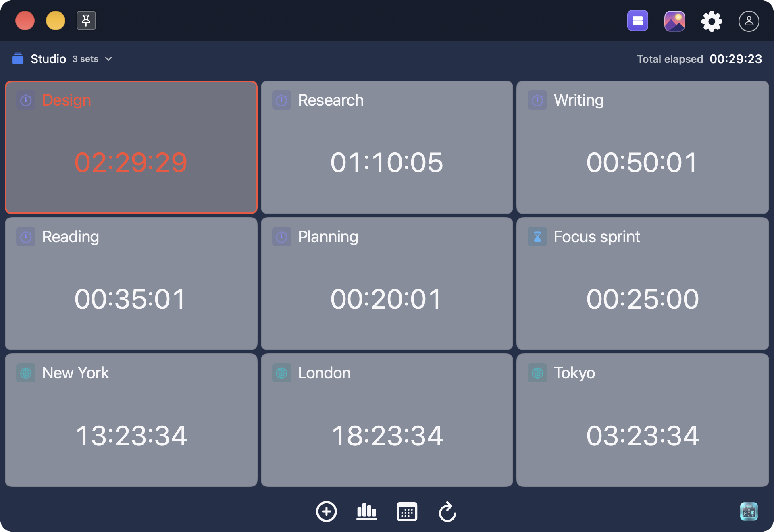Click the globe icon on Tokyo card
Viewport: 774px width, 532px height.
tap(537, 373)
